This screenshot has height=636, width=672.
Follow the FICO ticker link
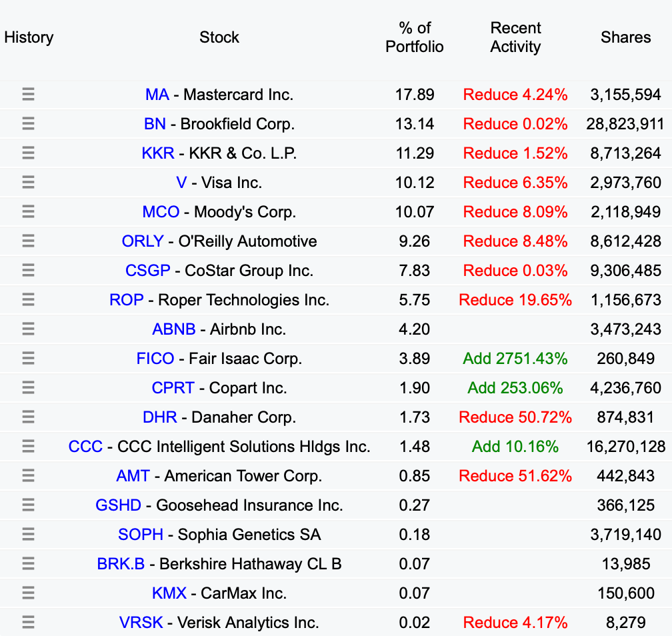click(x=155, y=359)
